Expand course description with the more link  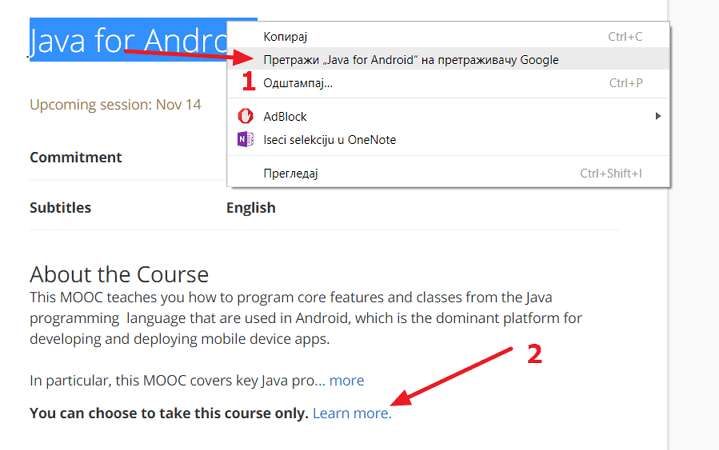347,380
